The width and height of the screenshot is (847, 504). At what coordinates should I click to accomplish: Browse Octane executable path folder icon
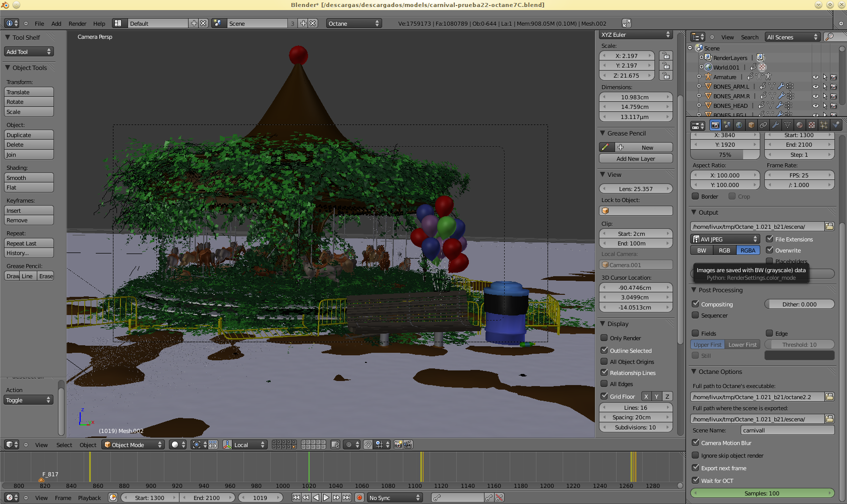click(829, 397)
